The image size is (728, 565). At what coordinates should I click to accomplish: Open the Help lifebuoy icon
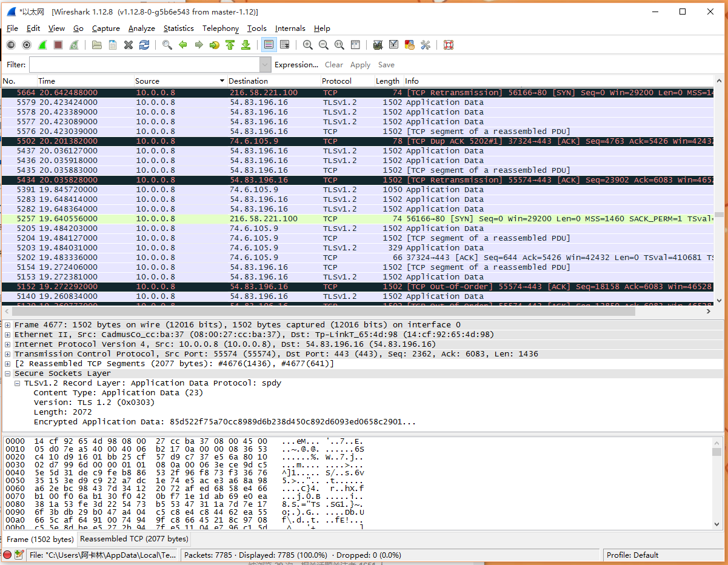tap(449, 45)
